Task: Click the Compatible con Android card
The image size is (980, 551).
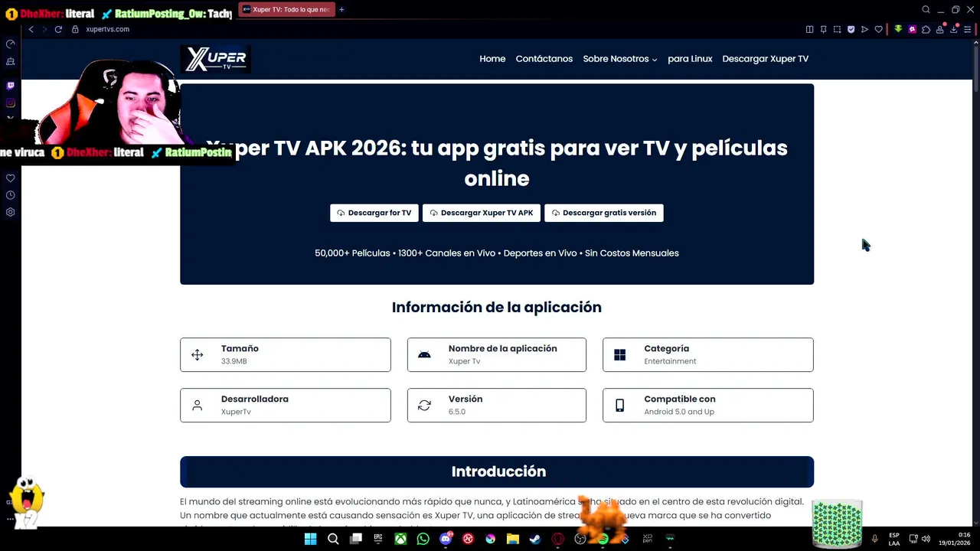Action: coord(708,405)
